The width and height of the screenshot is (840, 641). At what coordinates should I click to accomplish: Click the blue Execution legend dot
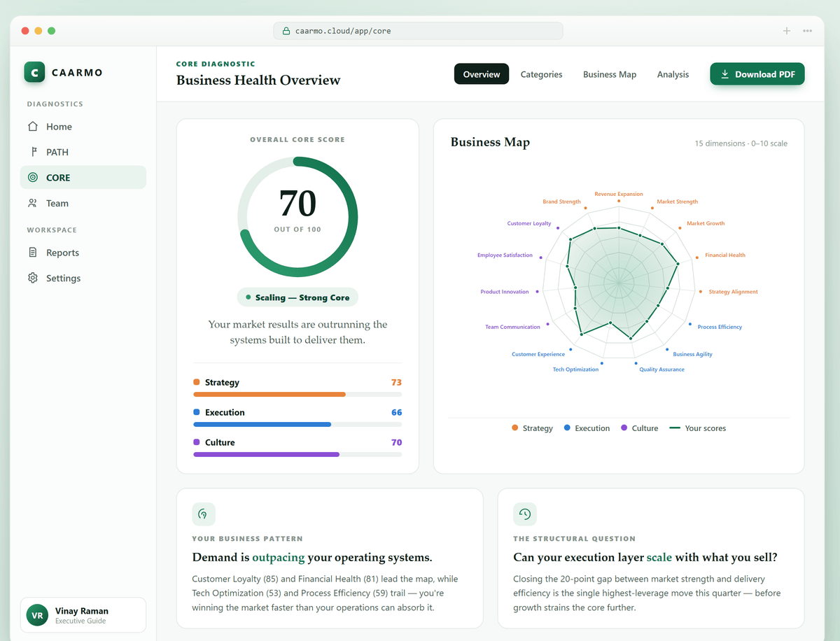coord(567,428)
